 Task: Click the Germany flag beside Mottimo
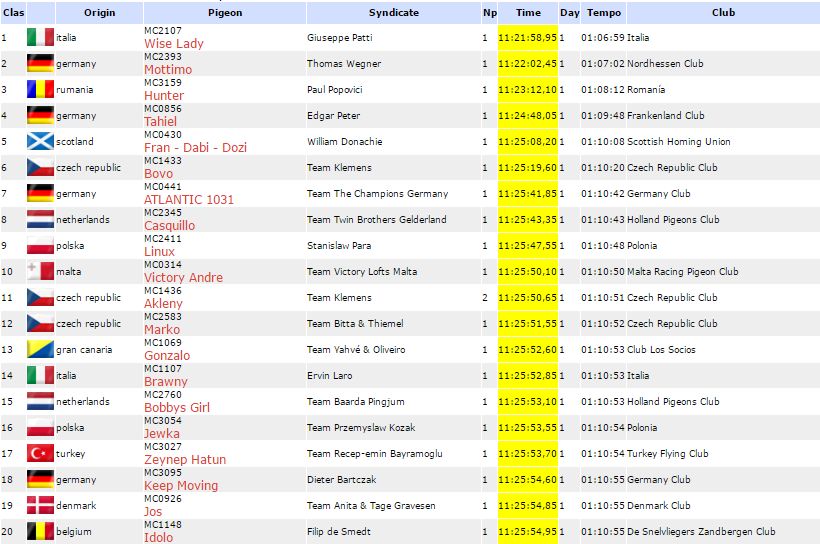click(40, 63)
